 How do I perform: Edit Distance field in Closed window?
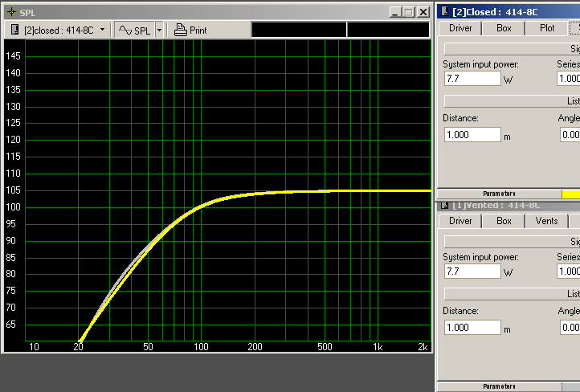click(472, 135)
